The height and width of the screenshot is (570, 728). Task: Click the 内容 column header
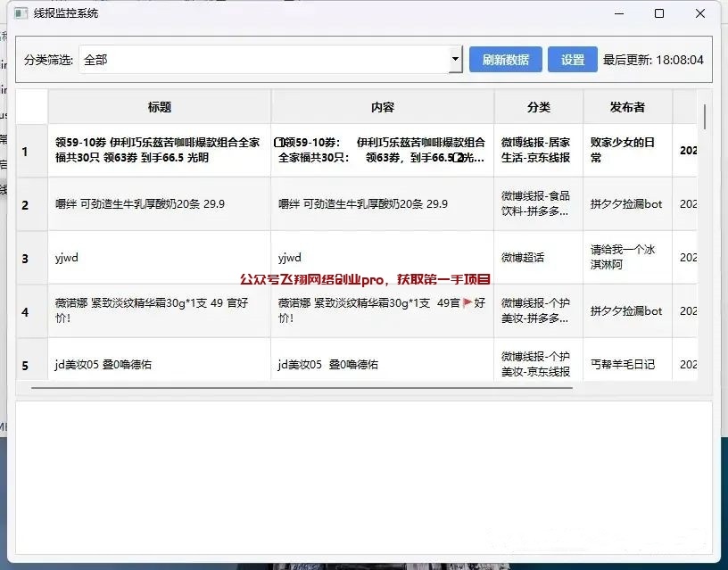pos(382,107)
